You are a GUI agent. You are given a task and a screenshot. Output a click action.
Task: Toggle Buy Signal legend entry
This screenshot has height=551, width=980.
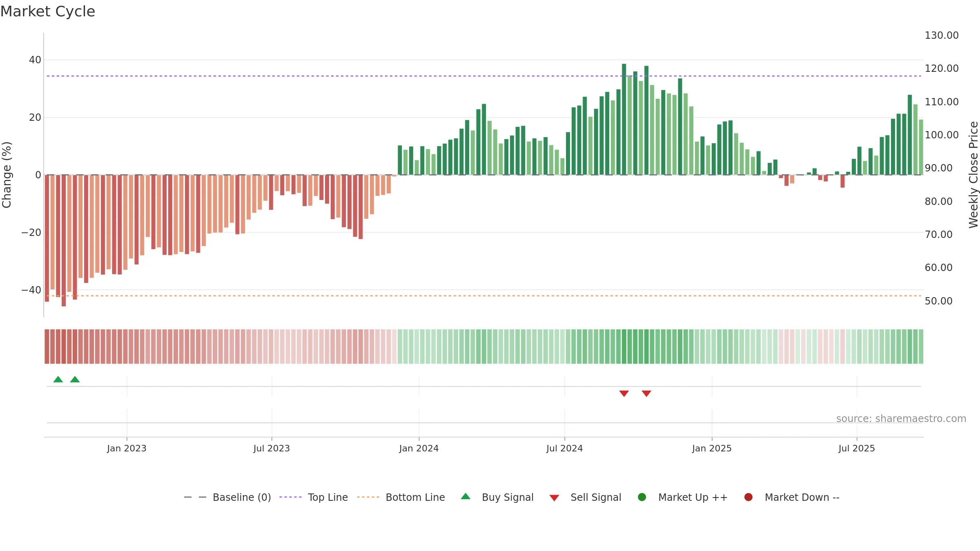[497, 497]
